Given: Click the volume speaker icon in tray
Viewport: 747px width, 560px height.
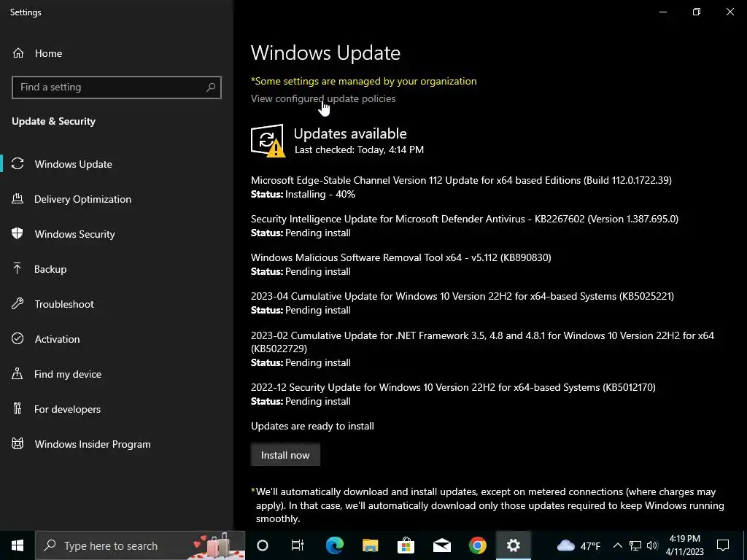Looking at the screenshot, I should [652, 545].
